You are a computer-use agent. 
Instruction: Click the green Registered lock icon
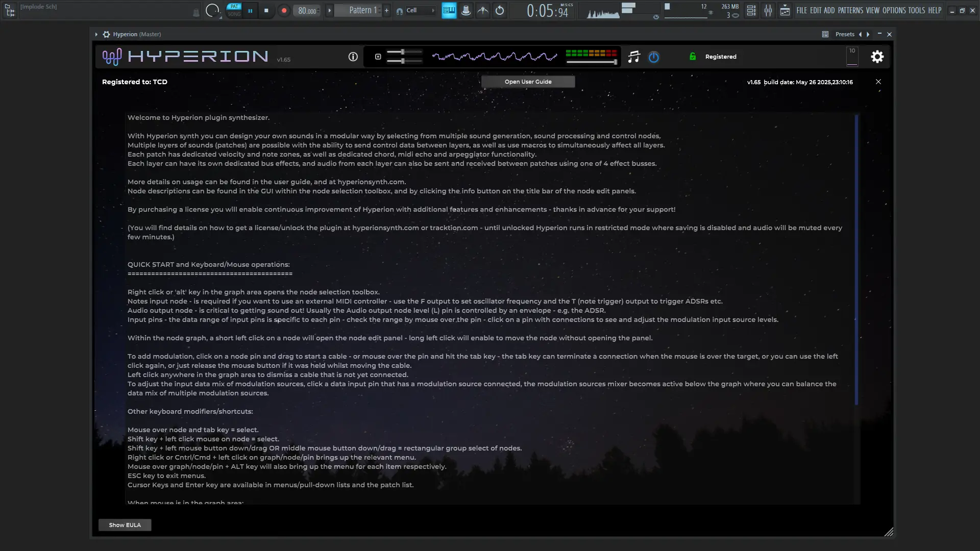tap(693, 57)
